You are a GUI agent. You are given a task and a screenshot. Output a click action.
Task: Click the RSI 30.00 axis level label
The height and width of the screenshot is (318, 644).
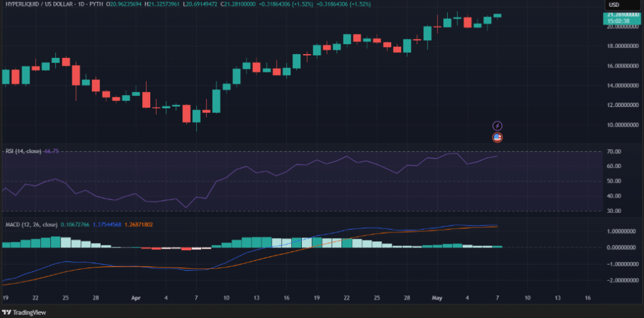tap(615, 210)
